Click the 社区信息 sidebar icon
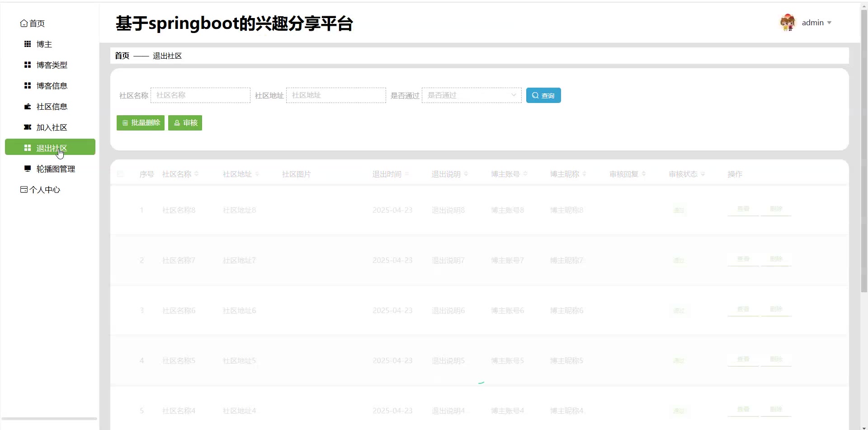The height and width of the screenshot is (430, 868). coord(28,107)
